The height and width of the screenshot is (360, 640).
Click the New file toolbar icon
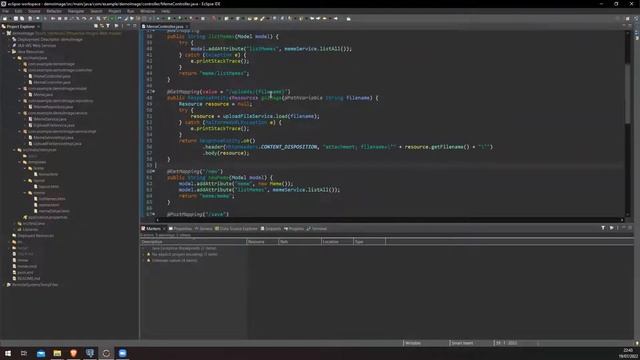5,19
